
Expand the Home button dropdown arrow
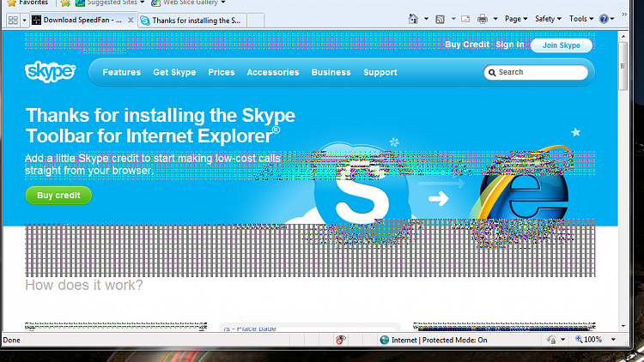[x=426, y=19]
